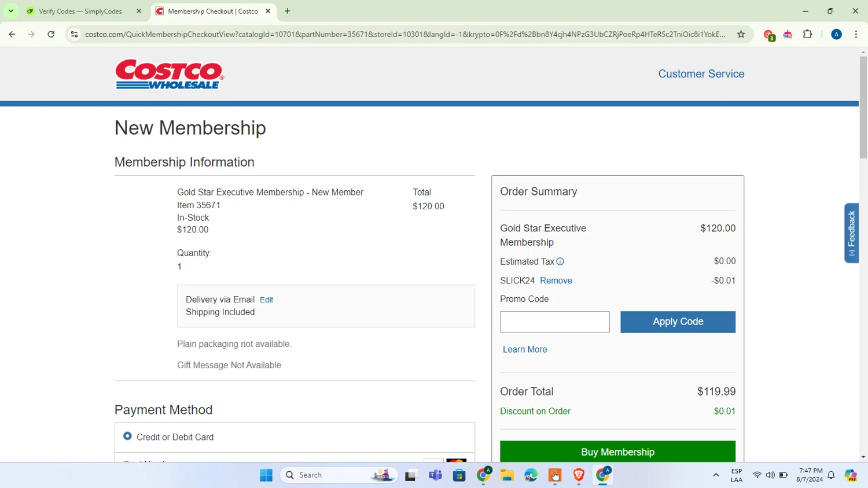Viewport: 868px width, 488px height.
Task: Open File Explorer from taskbar
Action: [x=507, y=475]
